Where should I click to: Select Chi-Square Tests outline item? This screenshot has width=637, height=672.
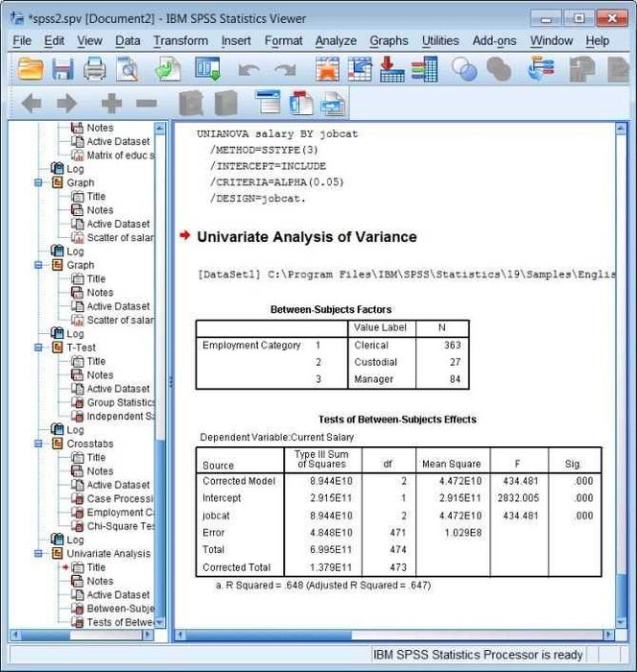120,526
